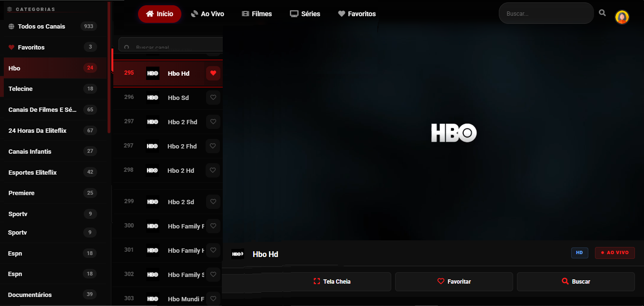
Task: Select Esportes Eliteflix category
Action: coord(55,172)
